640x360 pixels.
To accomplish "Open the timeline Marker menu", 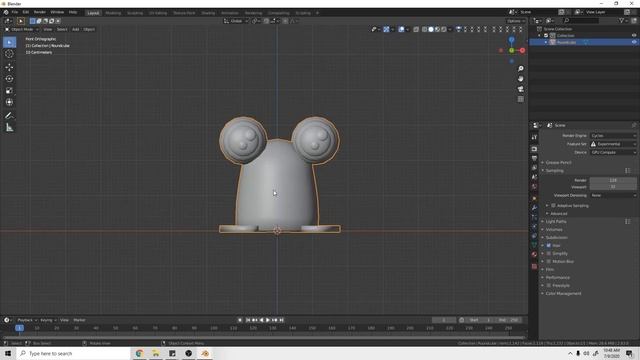I will [x=79, y=320].
